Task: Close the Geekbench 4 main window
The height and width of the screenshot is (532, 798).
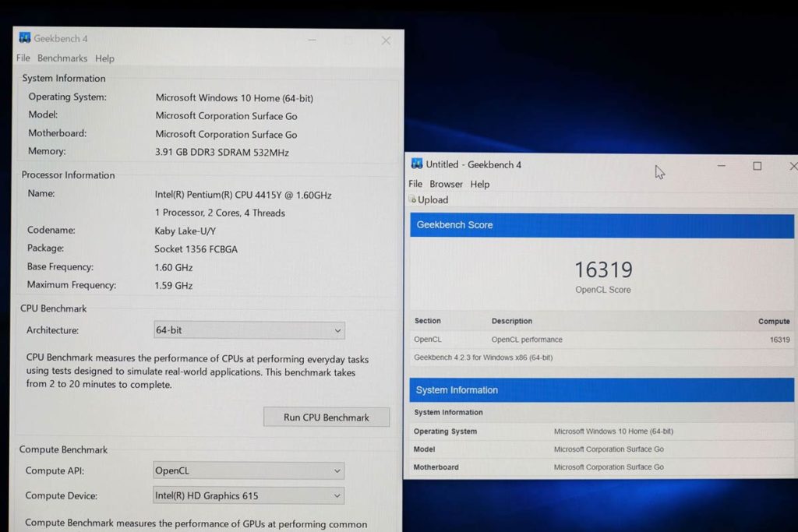Action: tap(387, 41)
